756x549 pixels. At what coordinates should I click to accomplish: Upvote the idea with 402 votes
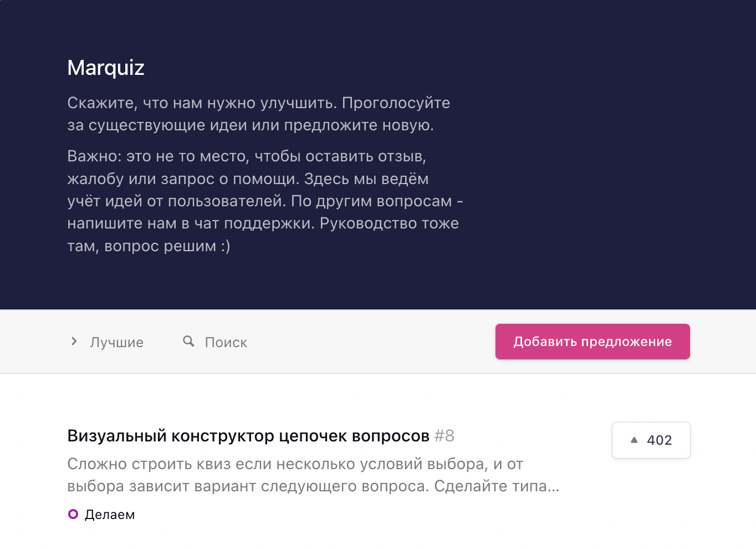pos(651,440)
